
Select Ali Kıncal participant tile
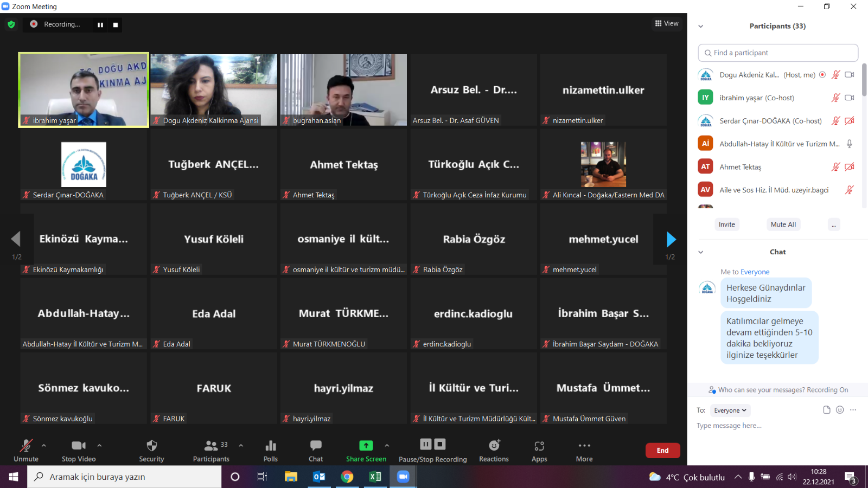(603, 164)
